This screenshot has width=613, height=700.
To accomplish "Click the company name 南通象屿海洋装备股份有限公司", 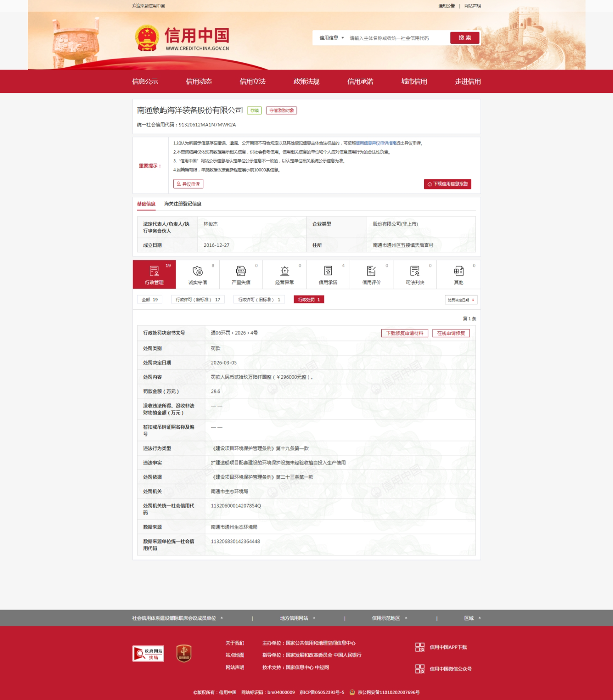I will 190,110.
